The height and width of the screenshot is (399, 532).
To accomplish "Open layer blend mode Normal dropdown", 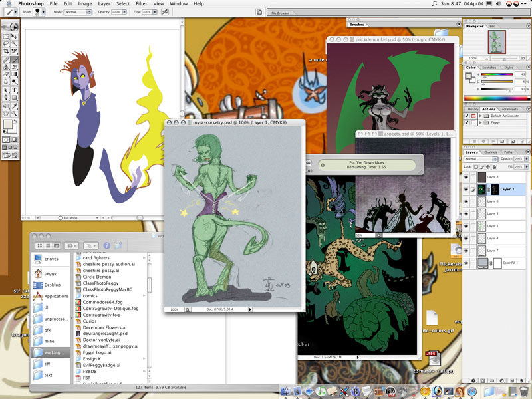I will [481, 159].
